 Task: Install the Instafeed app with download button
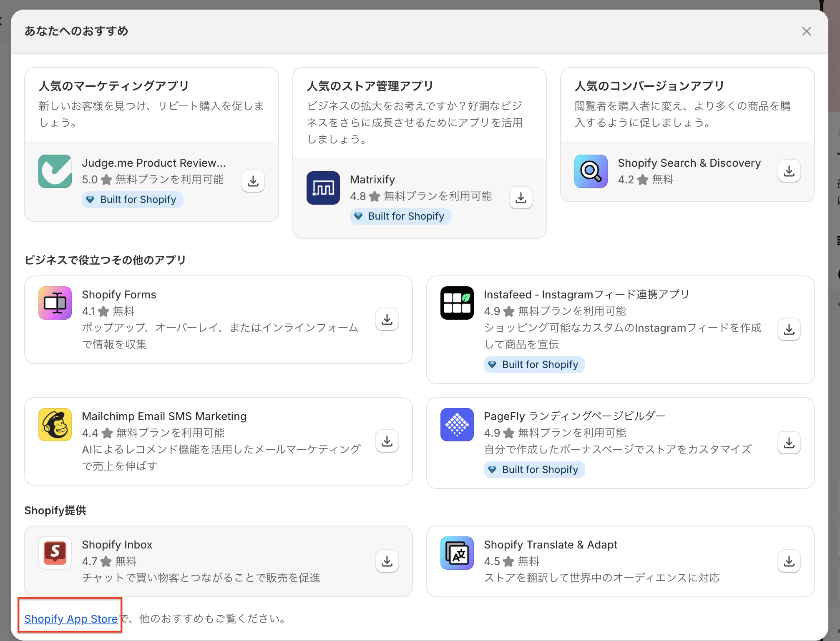(x=789, y=329)
